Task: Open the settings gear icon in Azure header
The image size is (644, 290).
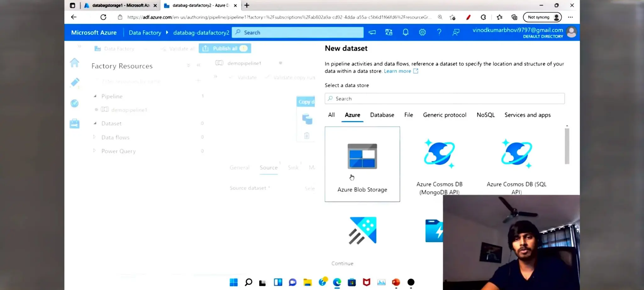Action: [x=422, y=32]
